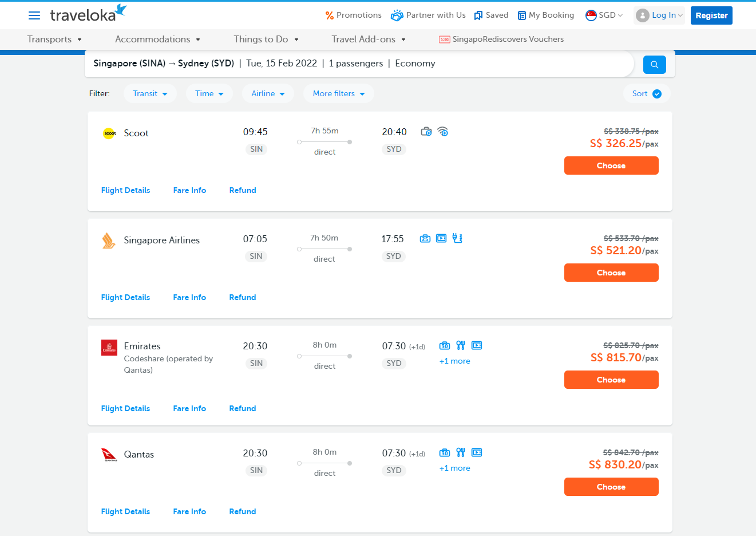Screen dimensions: 756x536
Task: Open Fare Info for Singapore Airlines
Action: point(189,297)
